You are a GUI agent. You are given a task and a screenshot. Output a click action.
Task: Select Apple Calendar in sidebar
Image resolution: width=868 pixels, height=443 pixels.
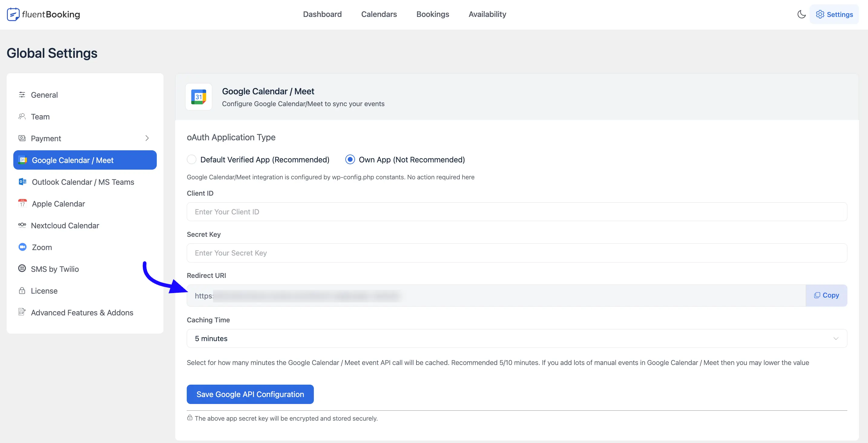85,204
